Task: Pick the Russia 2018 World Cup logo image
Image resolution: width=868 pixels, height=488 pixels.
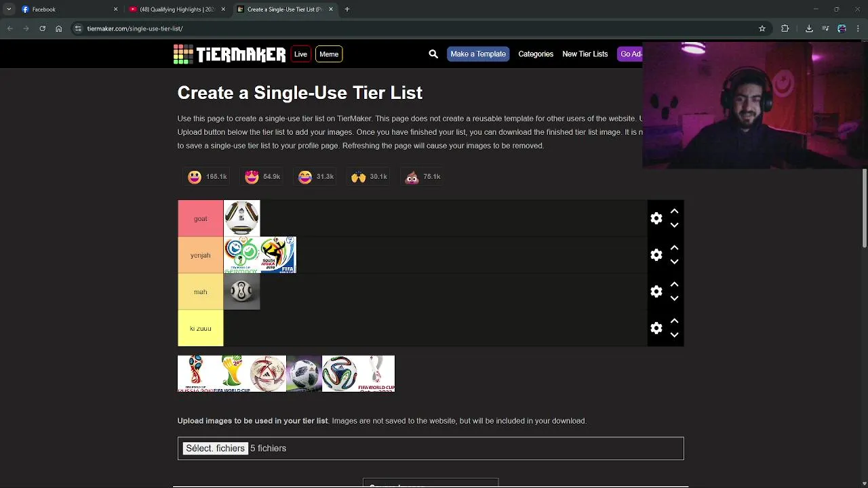Action: [195, 373]
